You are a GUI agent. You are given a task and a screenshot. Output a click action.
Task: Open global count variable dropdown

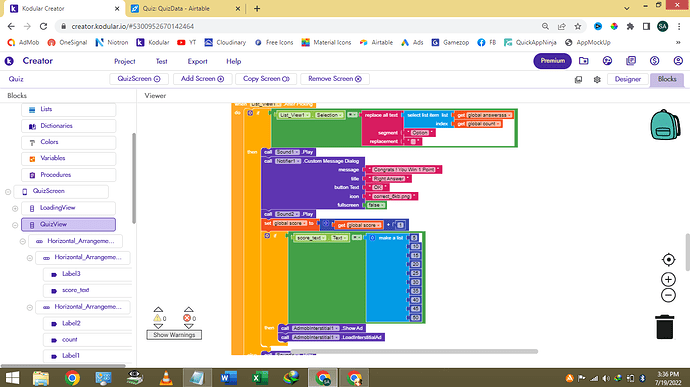pos(484,124)
